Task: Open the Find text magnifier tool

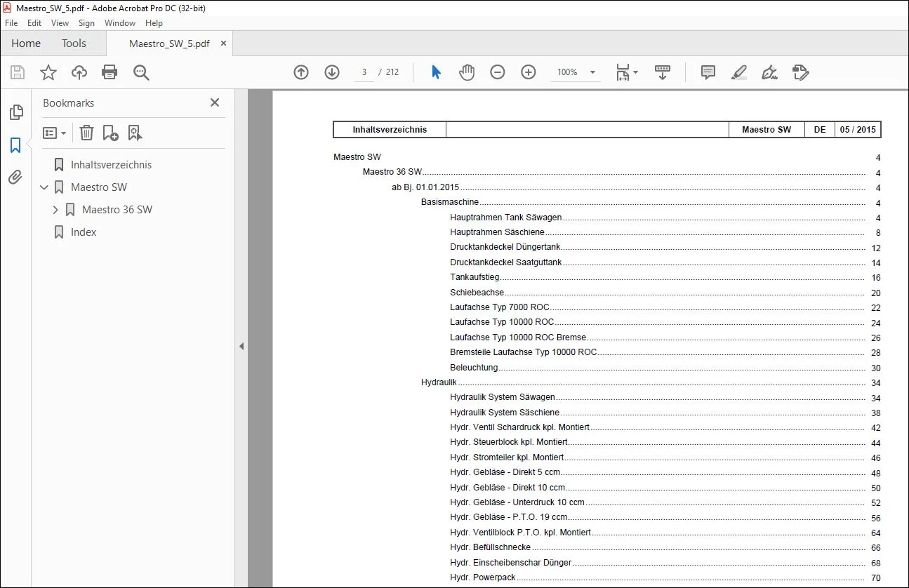Action: point(141,72)
